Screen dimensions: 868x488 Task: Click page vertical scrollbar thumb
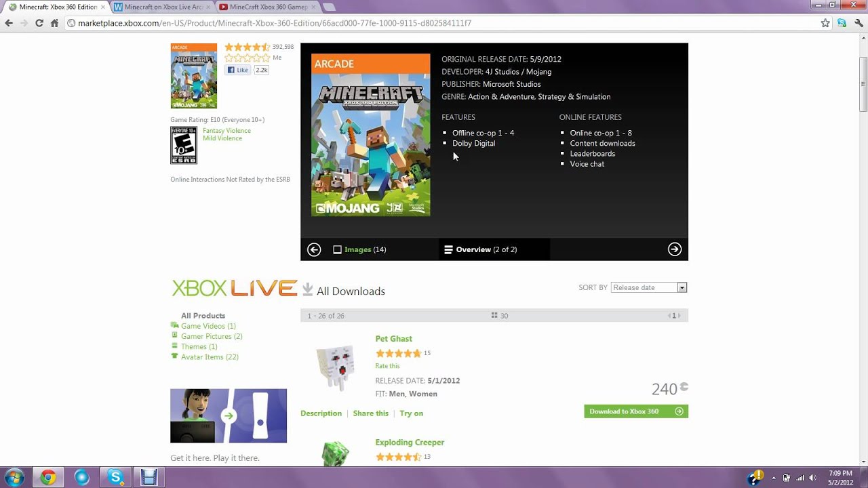[863, 85]
